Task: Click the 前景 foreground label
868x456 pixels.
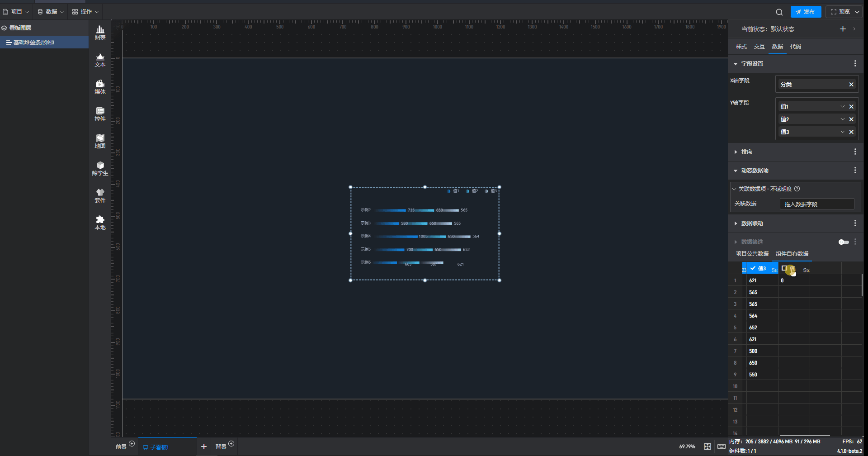Action: tap(121, 447)
